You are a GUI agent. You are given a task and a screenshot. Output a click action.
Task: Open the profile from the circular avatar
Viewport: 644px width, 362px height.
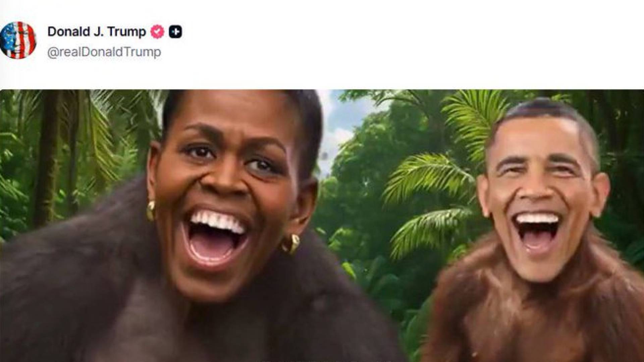[x=18, y=40]
